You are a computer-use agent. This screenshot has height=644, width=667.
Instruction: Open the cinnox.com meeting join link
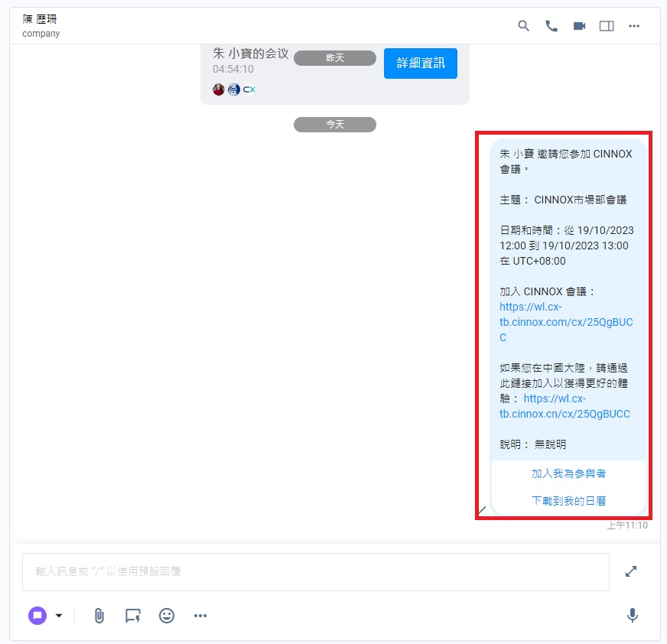(566, 321)
